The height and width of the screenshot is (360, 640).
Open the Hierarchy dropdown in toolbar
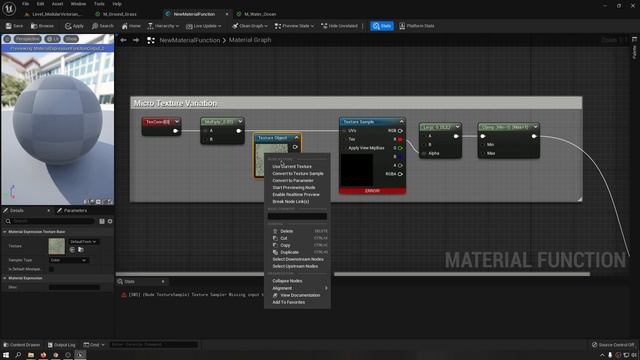163,26
